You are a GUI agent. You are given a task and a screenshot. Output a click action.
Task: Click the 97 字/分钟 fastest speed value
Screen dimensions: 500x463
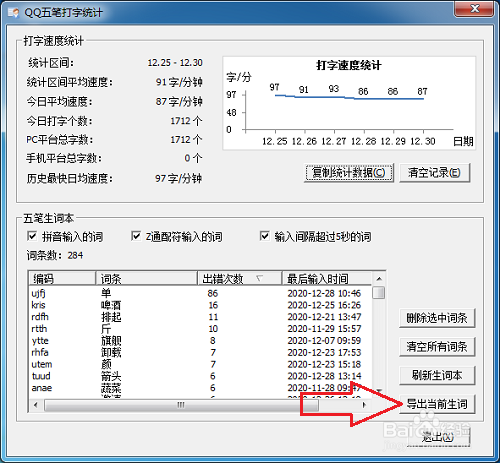[x=178, y=178]
